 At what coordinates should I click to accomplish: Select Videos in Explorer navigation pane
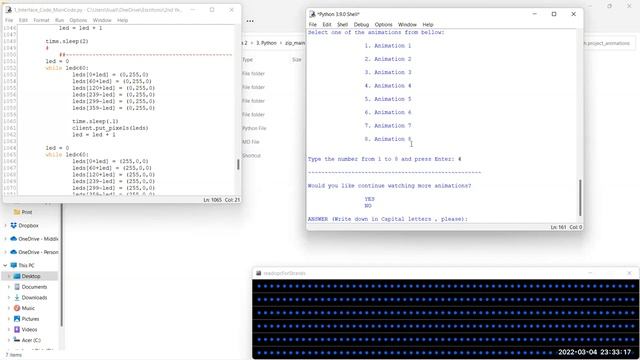coord(29,329)
